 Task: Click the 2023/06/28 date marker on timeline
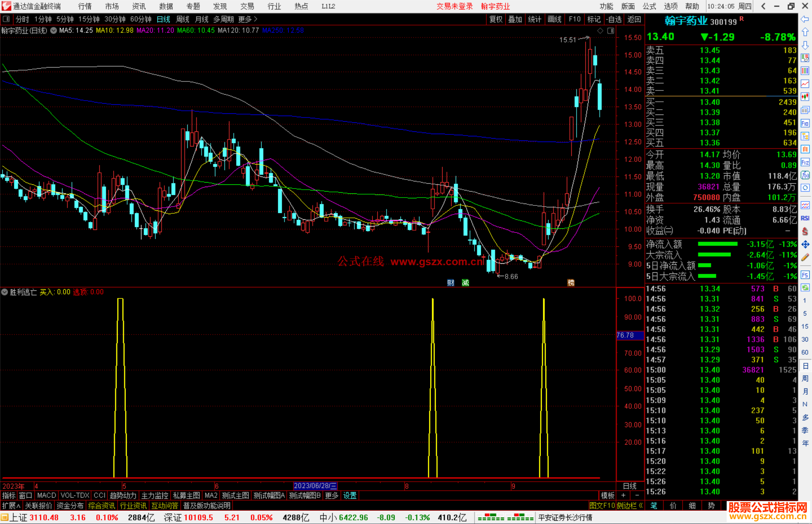315,486
